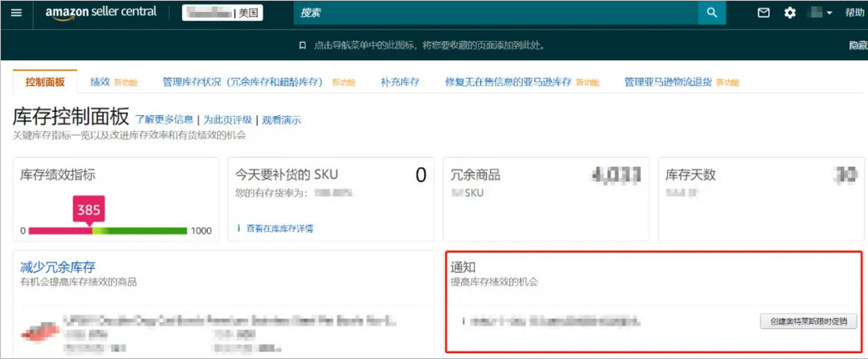868x359 pixels.
Task: Open the 了解更多信息 link
Action: (164, 120)
